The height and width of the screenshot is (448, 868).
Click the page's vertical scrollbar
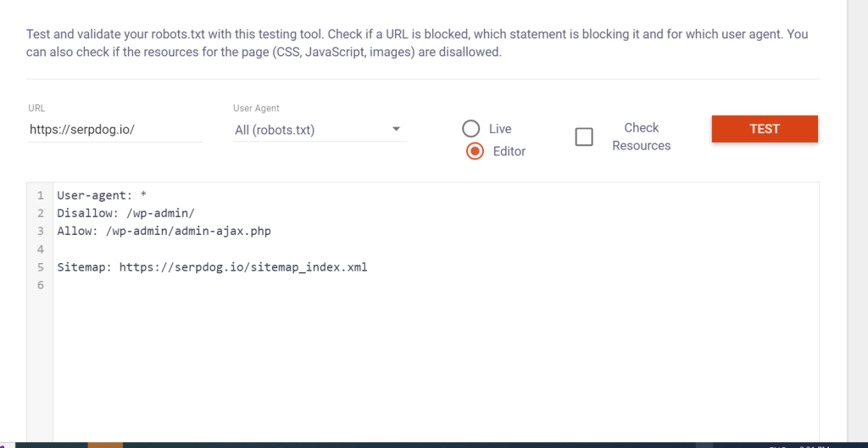pos(858,221)
